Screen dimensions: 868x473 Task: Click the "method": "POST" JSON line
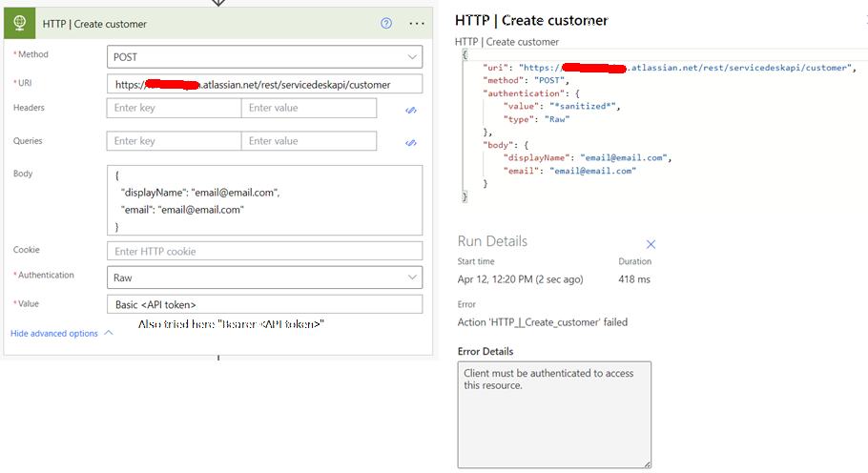[x=526, y=80]
